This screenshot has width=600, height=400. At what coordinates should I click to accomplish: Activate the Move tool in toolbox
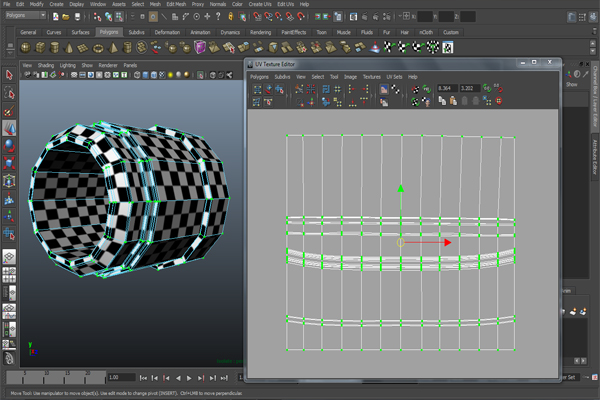click(9, 128)
